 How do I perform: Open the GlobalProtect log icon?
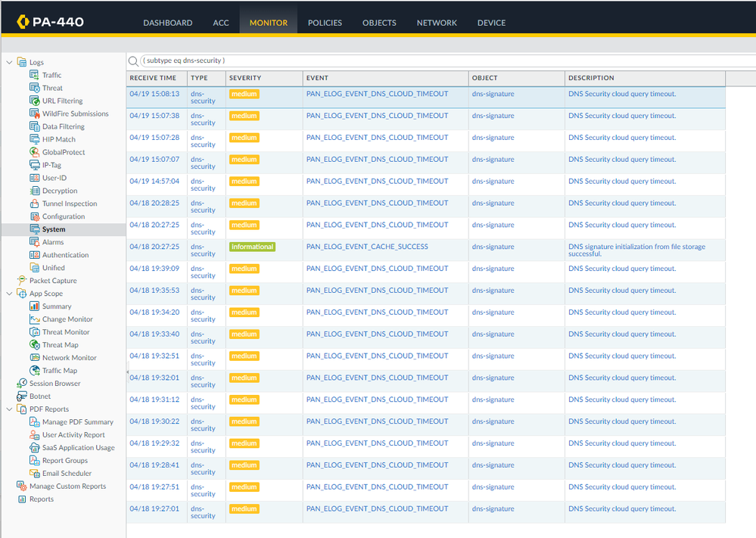point(35,152)
